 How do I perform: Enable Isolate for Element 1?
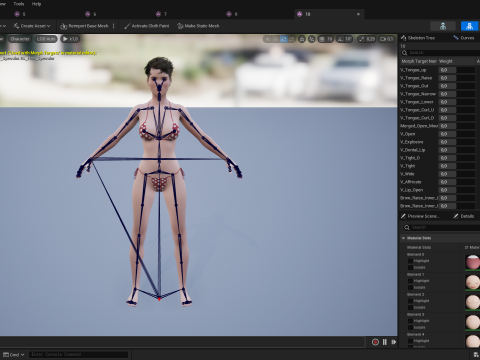410,288
